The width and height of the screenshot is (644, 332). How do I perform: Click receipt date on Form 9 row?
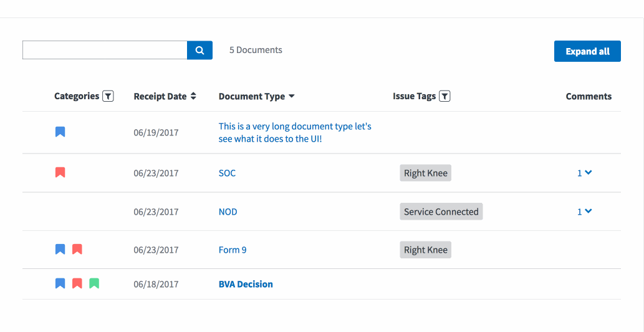tap(156, 250)
